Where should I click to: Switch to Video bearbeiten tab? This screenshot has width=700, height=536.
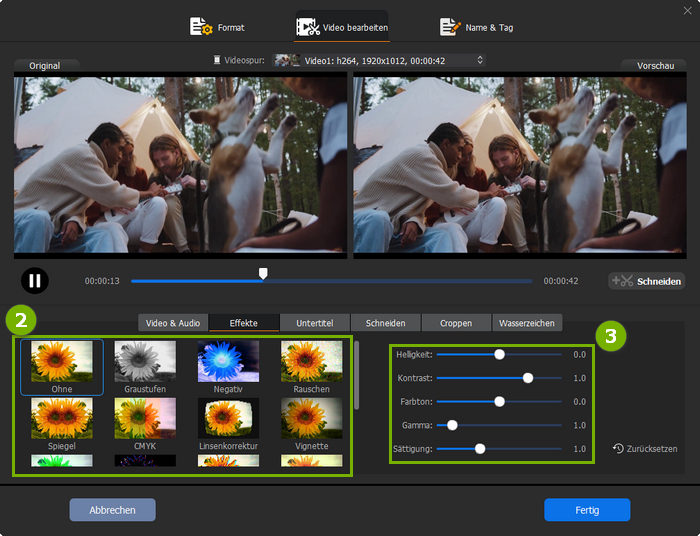pos(342,27)
